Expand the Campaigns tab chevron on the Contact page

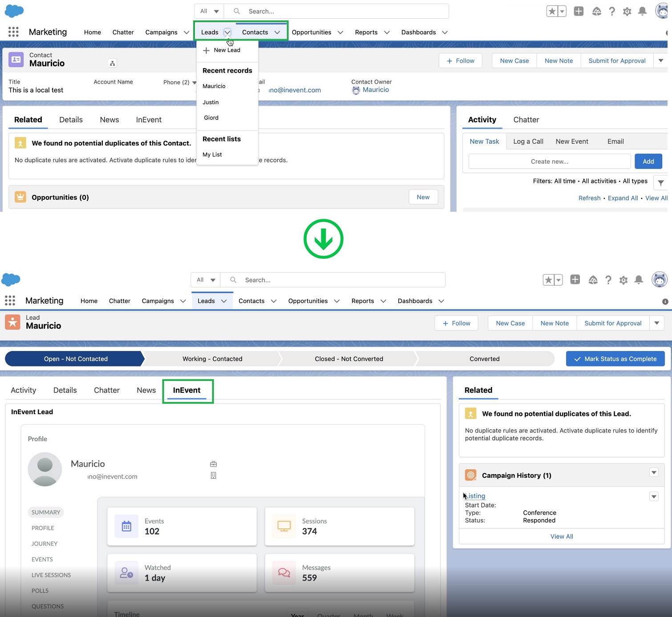(186, 32)
